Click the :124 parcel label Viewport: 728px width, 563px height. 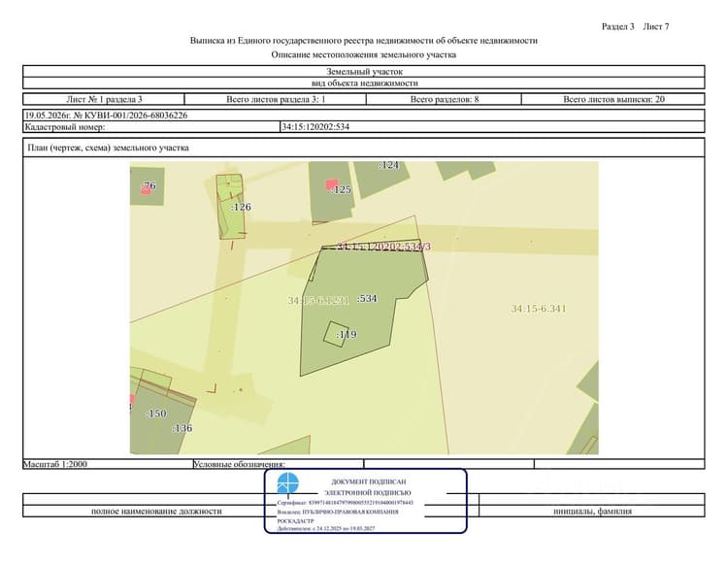pyautogui.click(x=388, y=165)
